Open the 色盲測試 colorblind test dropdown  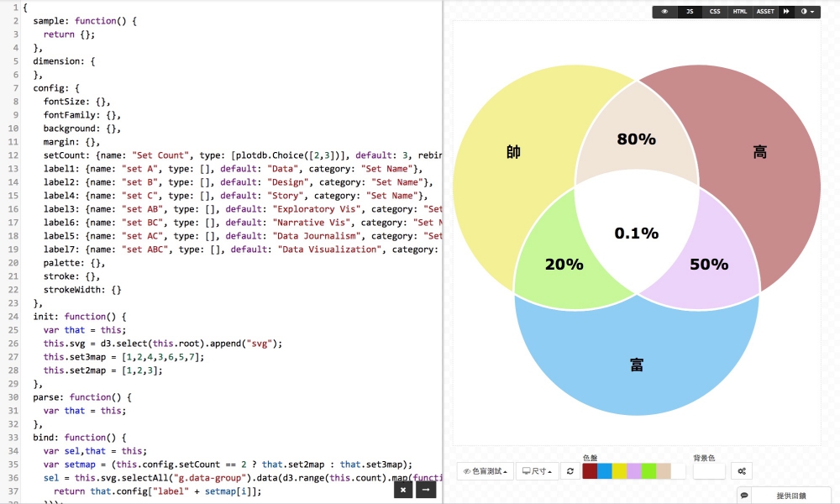(x=486, y=471)
